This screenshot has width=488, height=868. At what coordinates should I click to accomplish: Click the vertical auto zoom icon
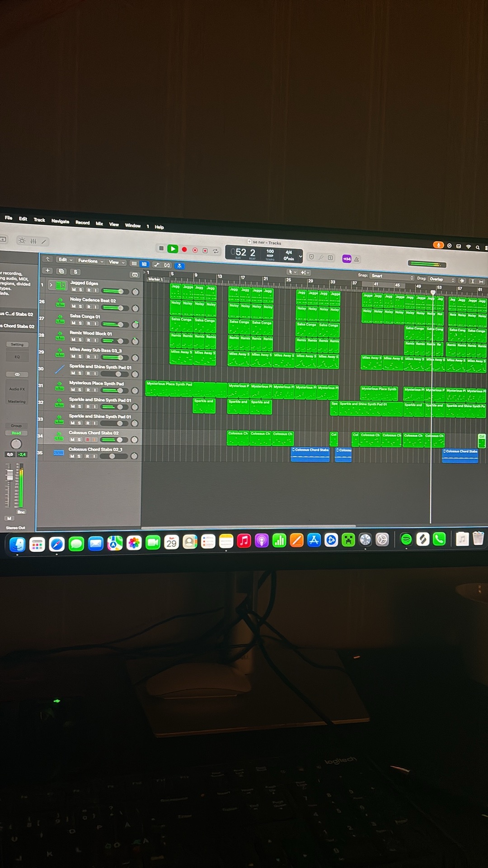[473, 281]
